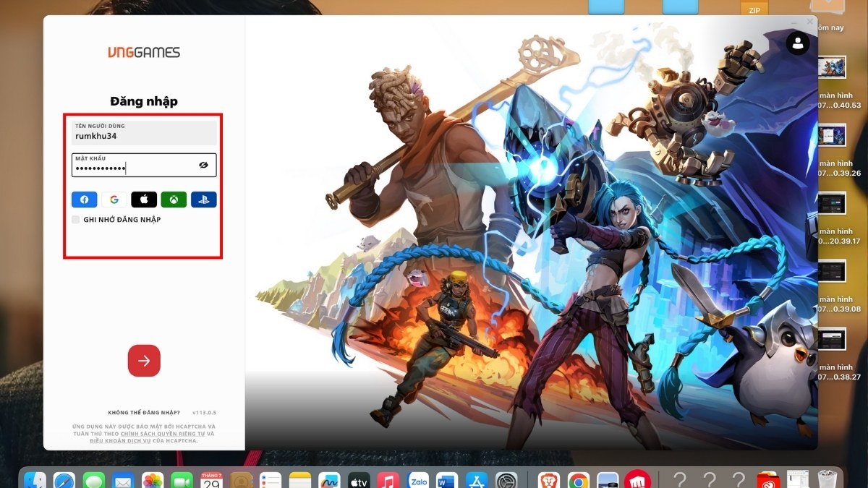Open Zalo in the Dock

coord(418,481)
